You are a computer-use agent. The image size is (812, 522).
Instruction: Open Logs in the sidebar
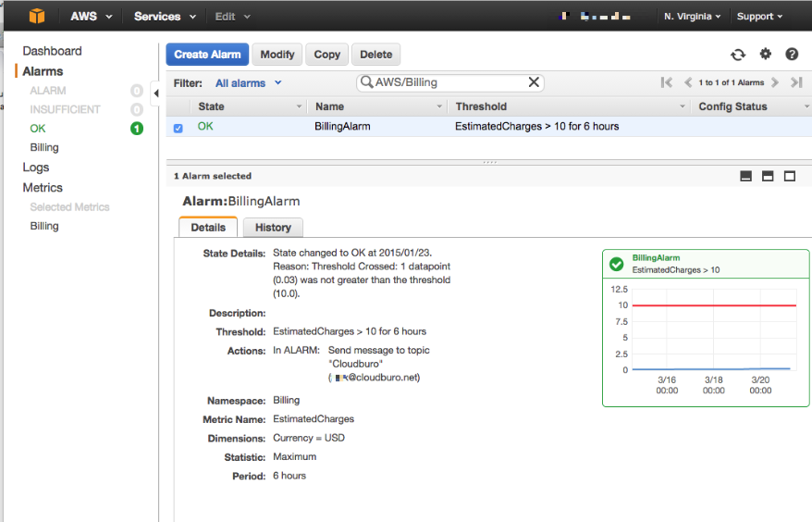36,168
